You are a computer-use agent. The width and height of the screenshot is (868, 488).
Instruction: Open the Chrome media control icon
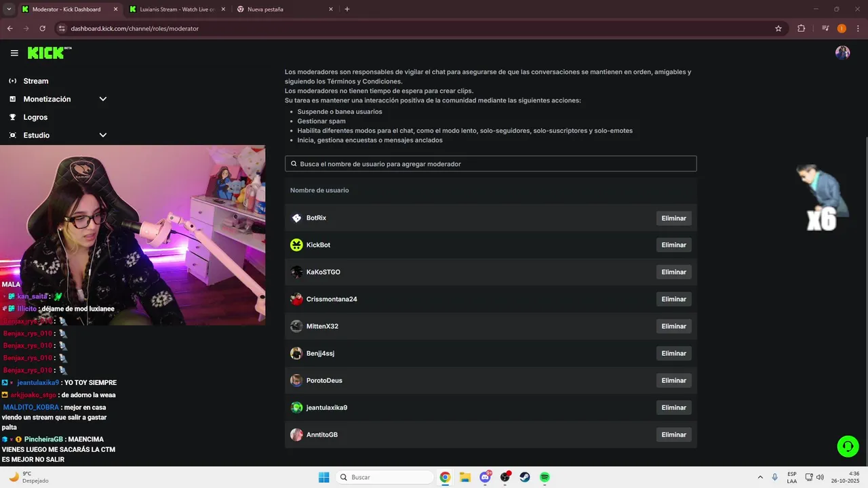pos(825,28)
